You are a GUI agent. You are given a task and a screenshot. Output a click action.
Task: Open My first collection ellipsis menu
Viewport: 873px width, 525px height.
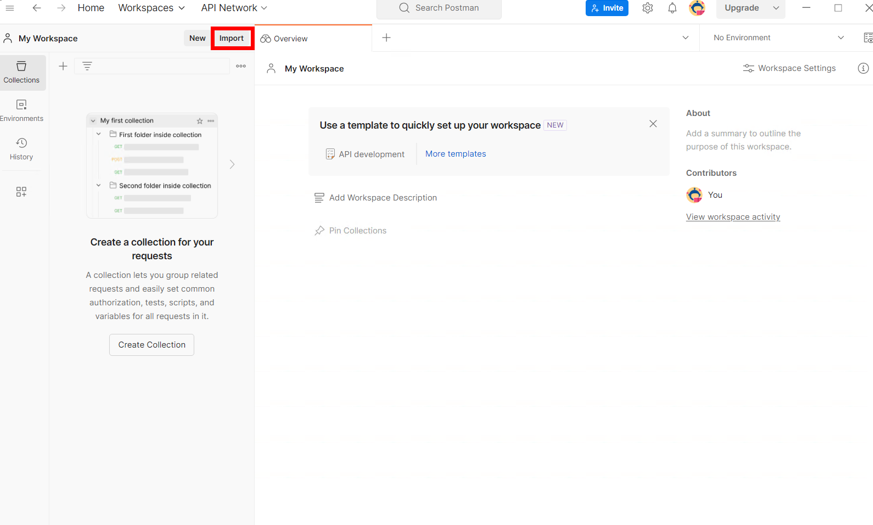(210, 121)
